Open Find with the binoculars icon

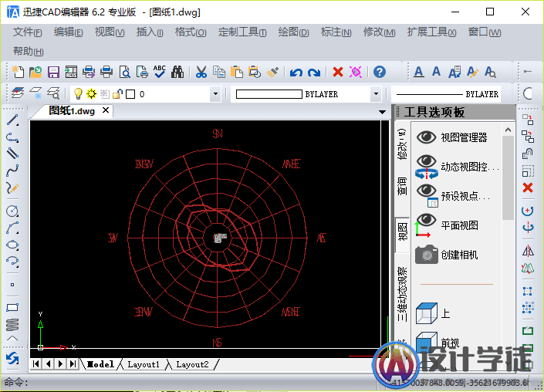click(177, 73)
